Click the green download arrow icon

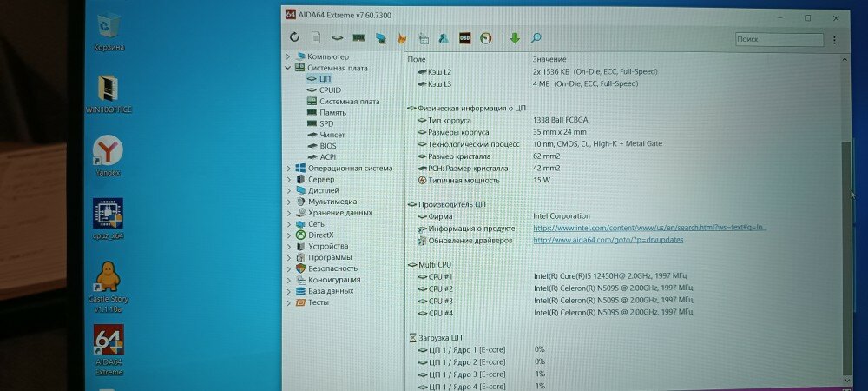click(x=515, y=38)
